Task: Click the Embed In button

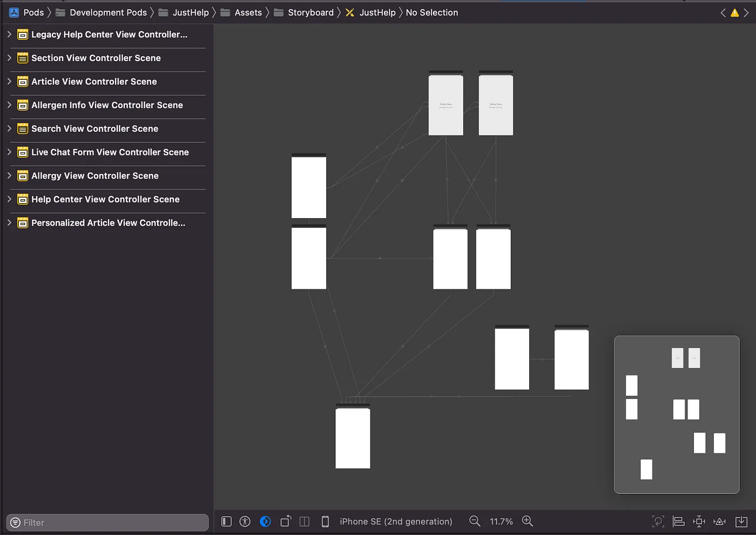Action: tap(741, 521)
